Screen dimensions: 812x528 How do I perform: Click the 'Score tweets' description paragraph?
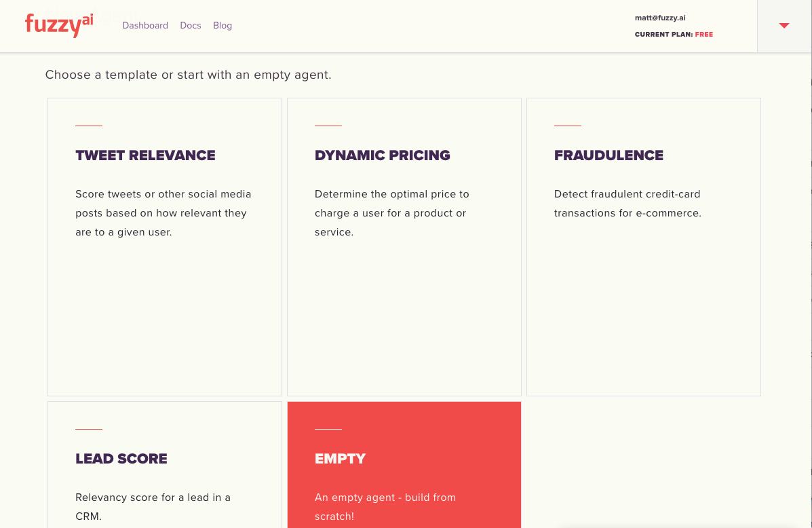(163, 213)
